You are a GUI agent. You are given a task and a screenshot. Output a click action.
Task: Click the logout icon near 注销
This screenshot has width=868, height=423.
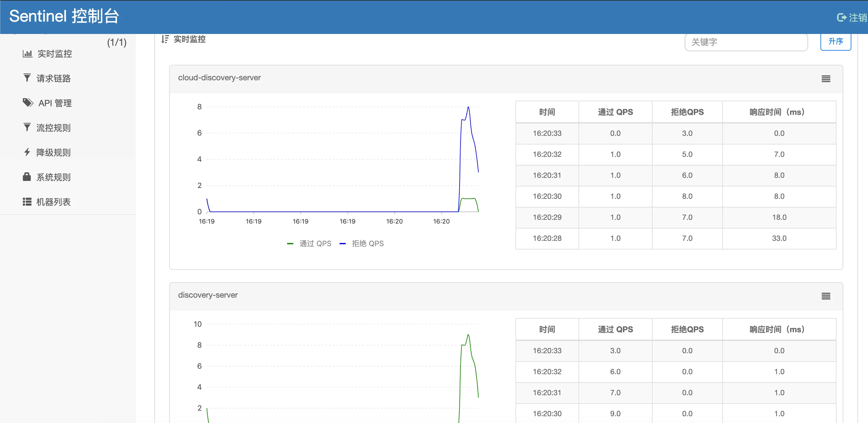841,17
